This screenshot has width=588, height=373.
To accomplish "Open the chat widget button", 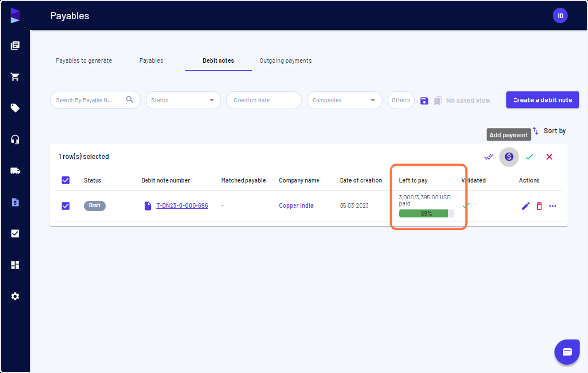I will point(567,352).
